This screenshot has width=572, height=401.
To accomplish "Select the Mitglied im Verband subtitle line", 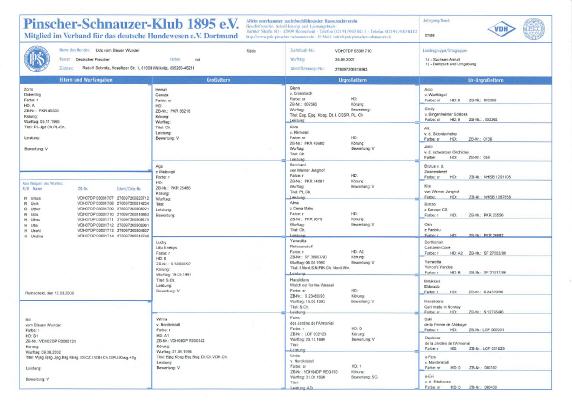I will [x=131, y=36].
